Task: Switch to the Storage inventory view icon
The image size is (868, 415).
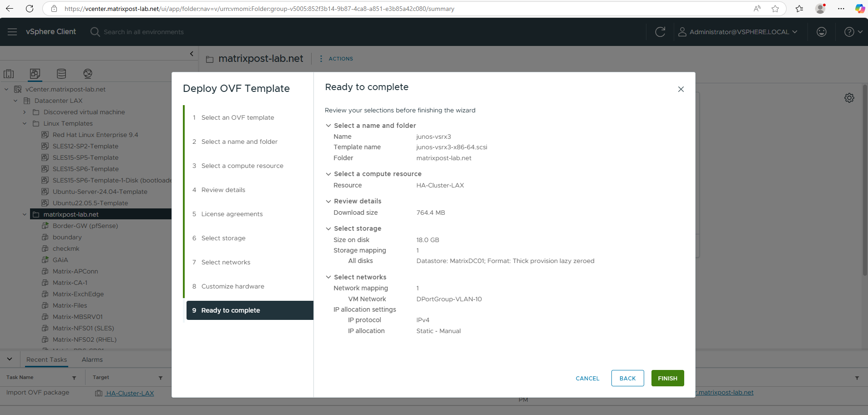Action: pos(61,74)
